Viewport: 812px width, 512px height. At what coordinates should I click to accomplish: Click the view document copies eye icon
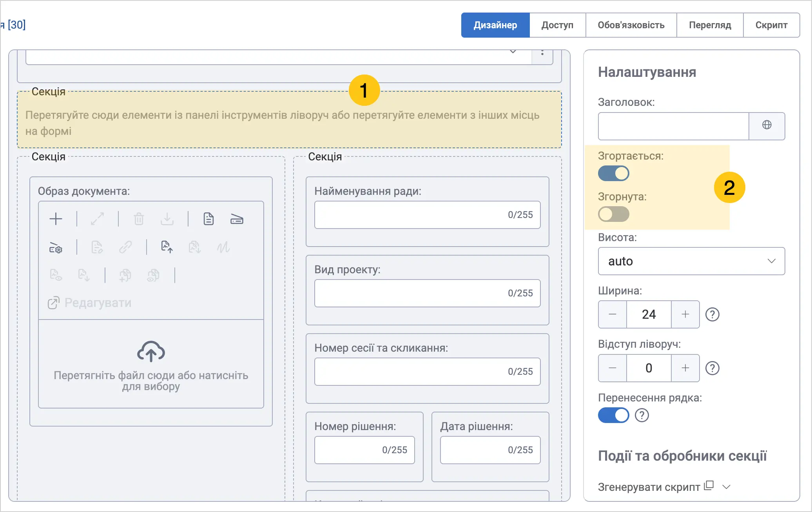[153, 275]
